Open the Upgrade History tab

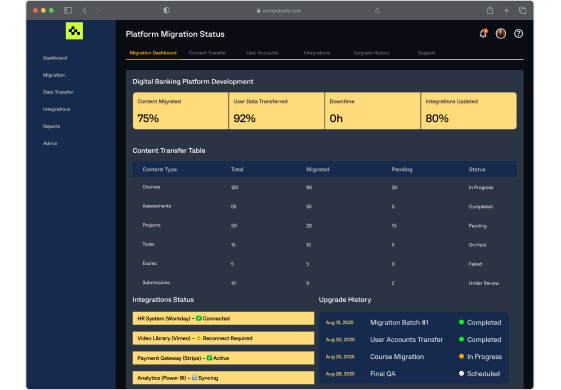[371, 53]
